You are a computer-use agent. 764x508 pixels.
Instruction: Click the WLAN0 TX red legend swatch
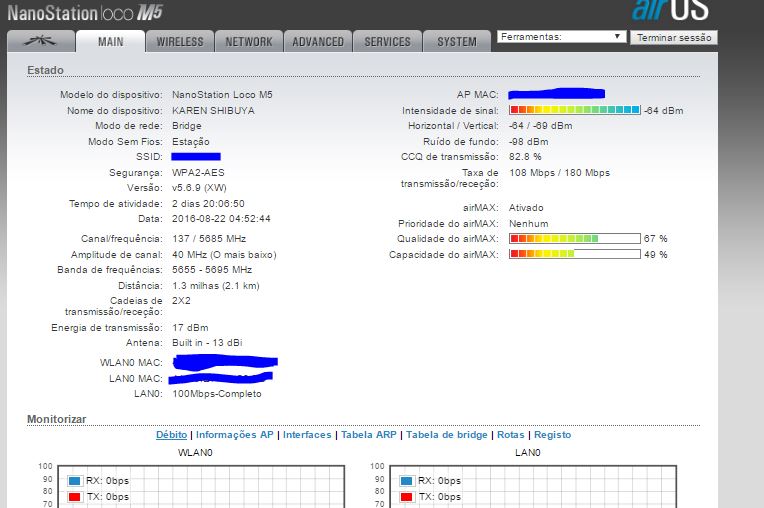[75, 497]
